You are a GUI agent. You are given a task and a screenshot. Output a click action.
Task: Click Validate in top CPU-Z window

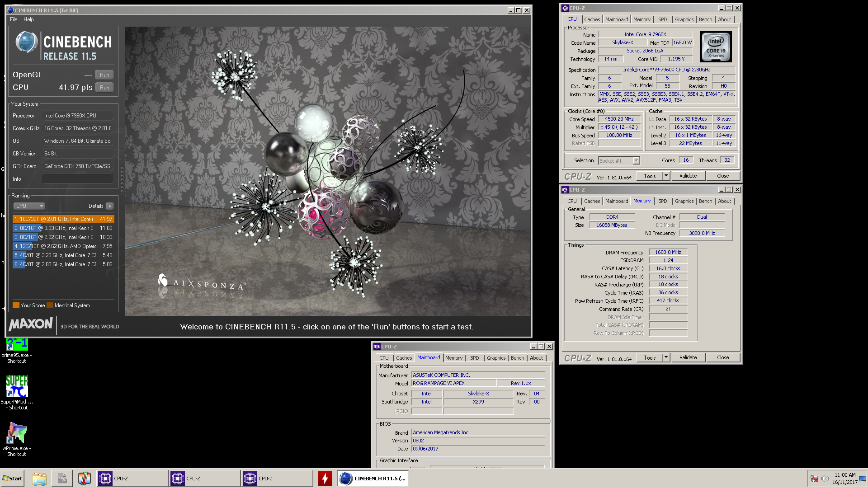(688, 176)
